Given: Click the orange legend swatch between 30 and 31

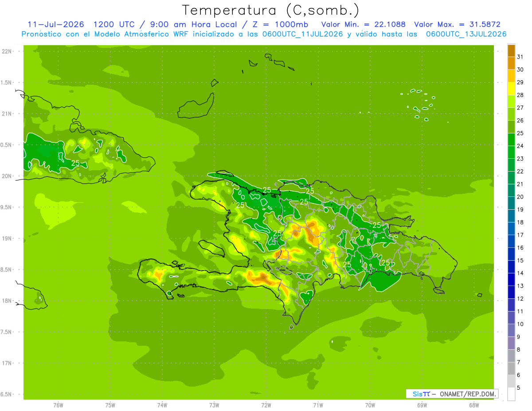Looking at the screenshot, I should tap(511, 63).
